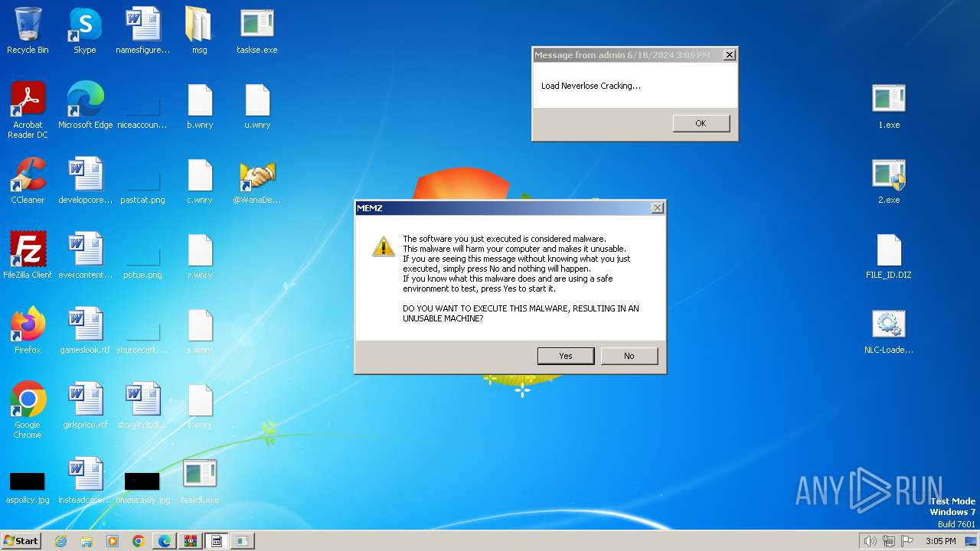Select the girlsprice.rtf document
980x551 pixels.
[85, 406]
